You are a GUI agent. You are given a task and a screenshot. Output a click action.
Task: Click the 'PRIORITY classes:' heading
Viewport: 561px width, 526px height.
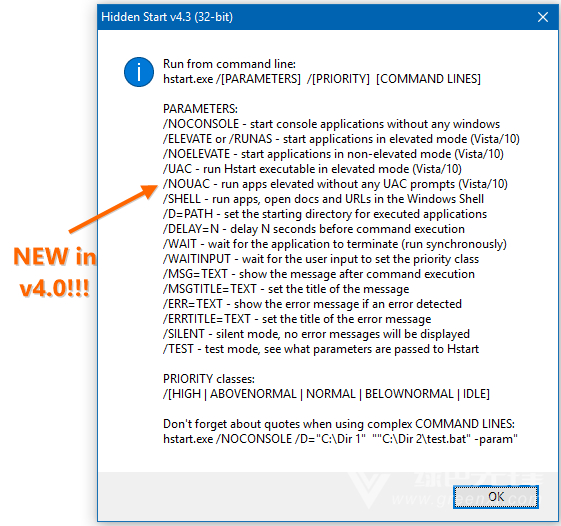[209, 379]
